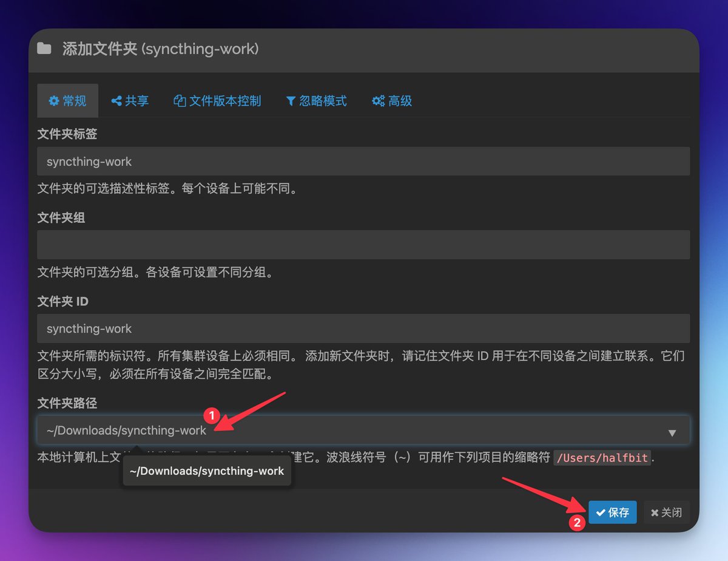Click the 文件夹的可选分组 help text
728x561 pixels.
[x=157, y=272]
